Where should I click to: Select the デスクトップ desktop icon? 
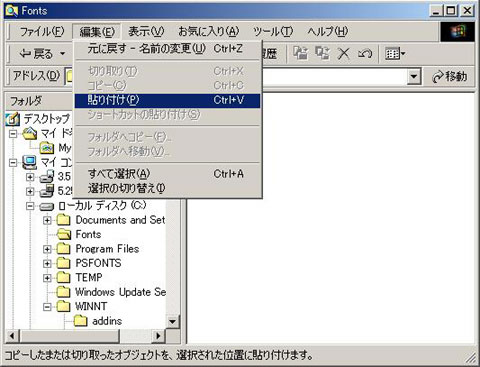[x=13, y=119]
